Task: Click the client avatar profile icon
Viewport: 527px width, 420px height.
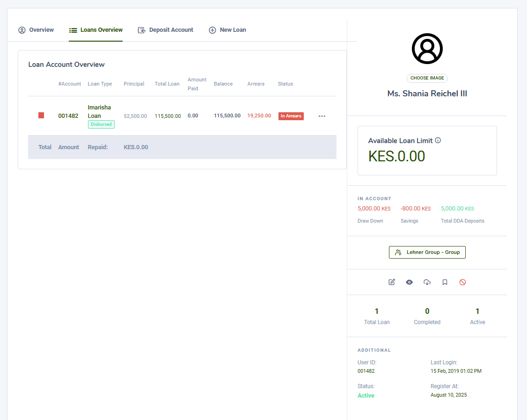Action: 427,48
